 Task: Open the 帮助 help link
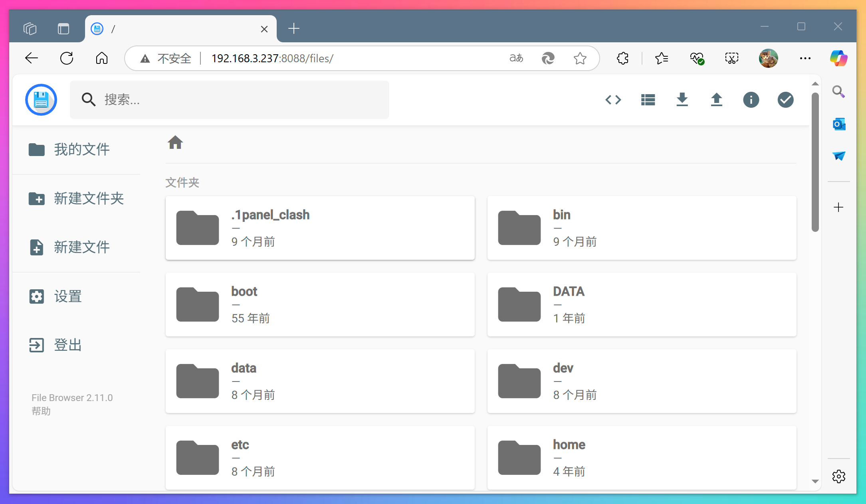tap(41, 411)
